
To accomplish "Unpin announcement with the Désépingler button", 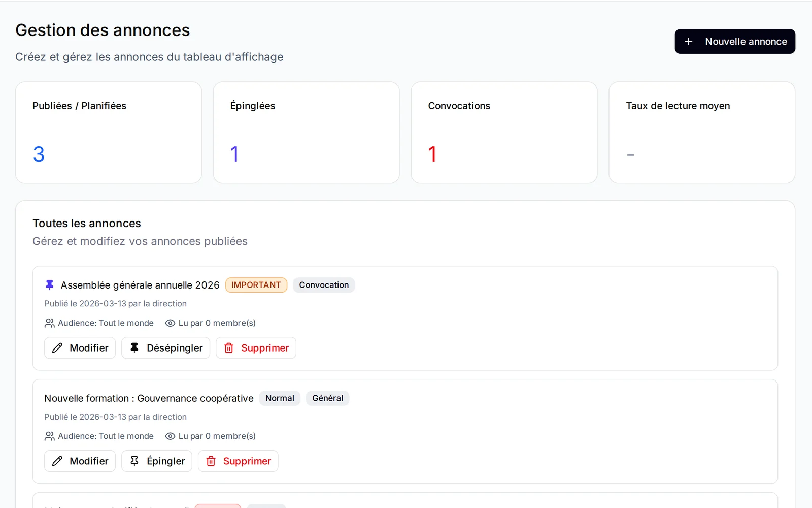I will click(165, 348).
